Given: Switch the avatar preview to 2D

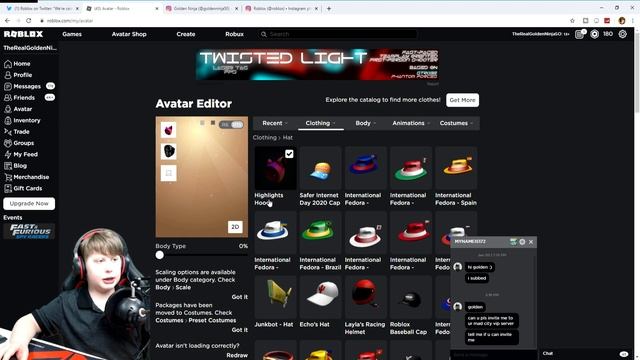Looking at the screenshot, I should pyautogui.click(x=235, y=227).
